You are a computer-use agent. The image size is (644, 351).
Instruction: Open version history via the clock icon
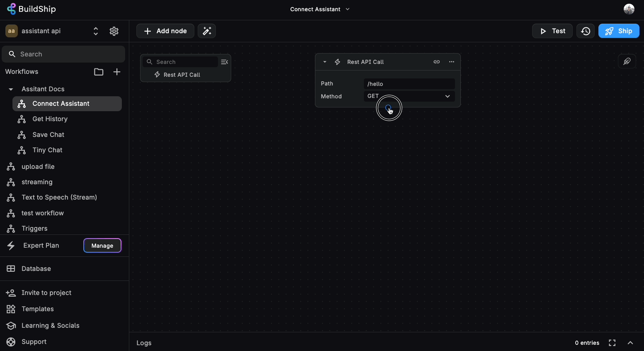pos(585,31)
